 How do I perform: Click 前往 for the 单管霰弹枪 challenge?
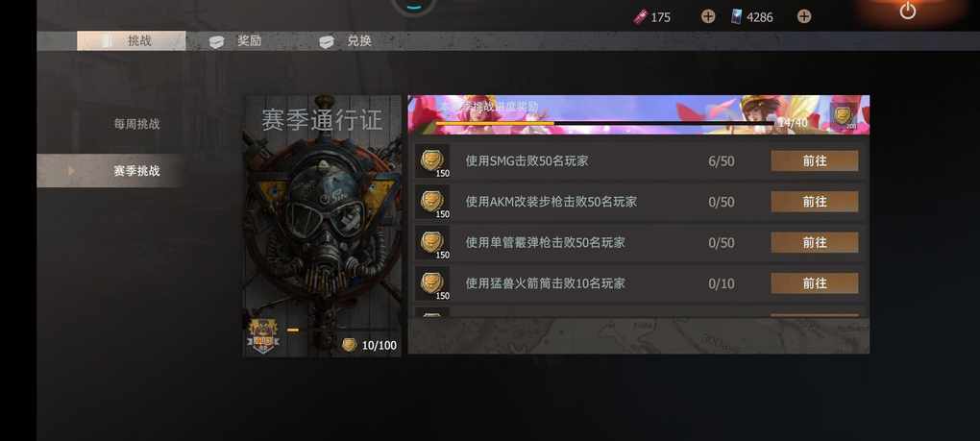815,242
